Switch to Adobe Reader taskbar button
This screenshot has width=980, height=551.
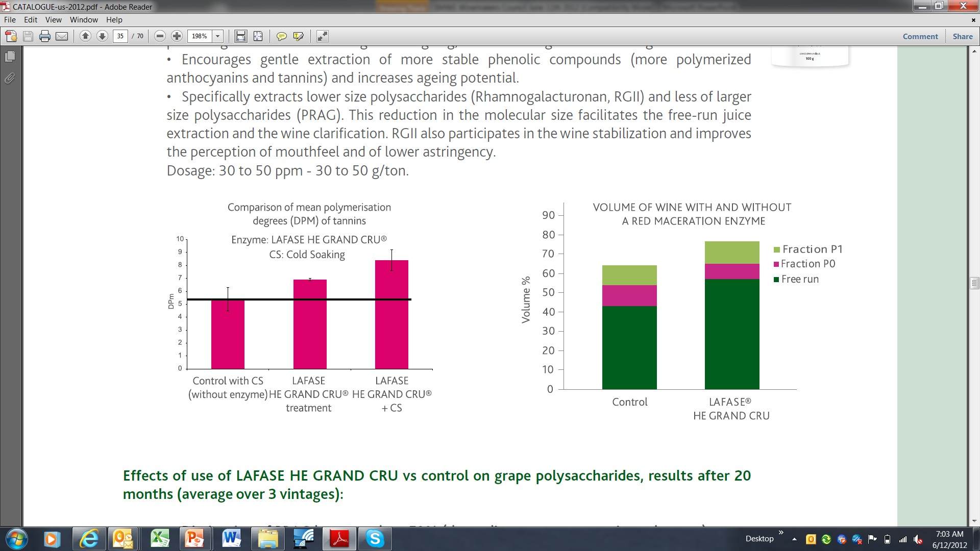tap(339, 539)
